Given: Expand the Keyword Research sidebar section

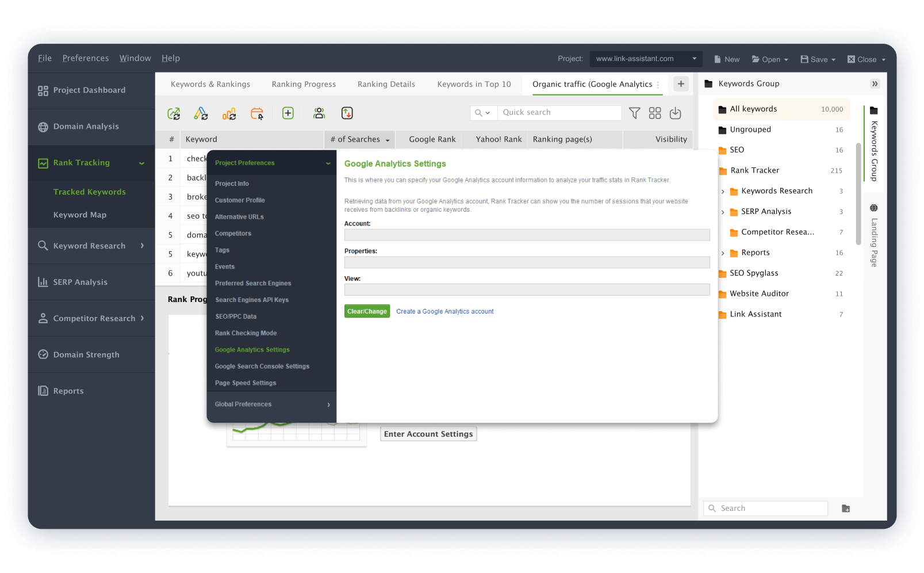Looking at the screenshot, I should (142, 246).
